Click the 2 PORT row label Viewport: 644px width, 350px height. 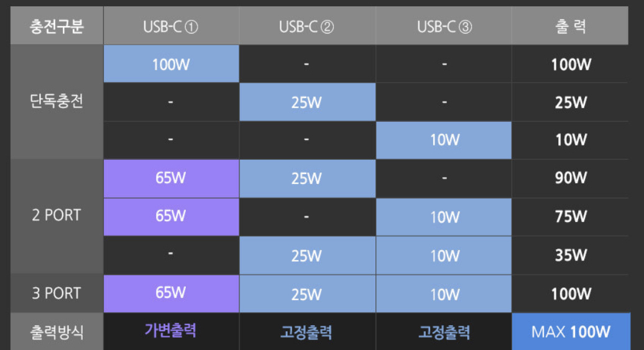(57, 216)
